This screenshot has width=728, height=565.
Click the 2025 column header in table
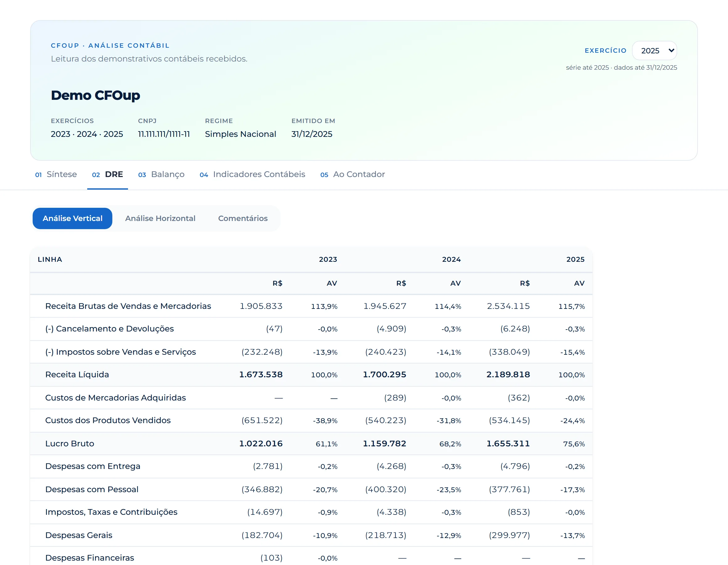click(575, 260)
